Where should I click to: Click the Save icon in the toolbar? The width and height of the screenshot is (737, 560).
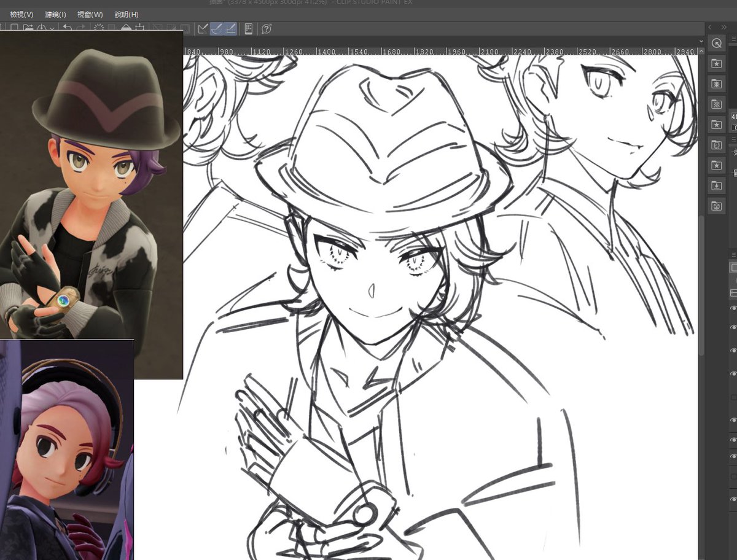click(41, 28)
